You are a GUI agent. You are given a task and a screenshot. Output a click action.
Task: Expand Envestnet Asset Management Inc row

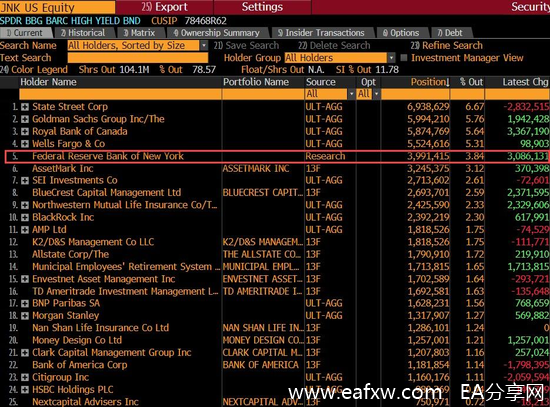25,279
